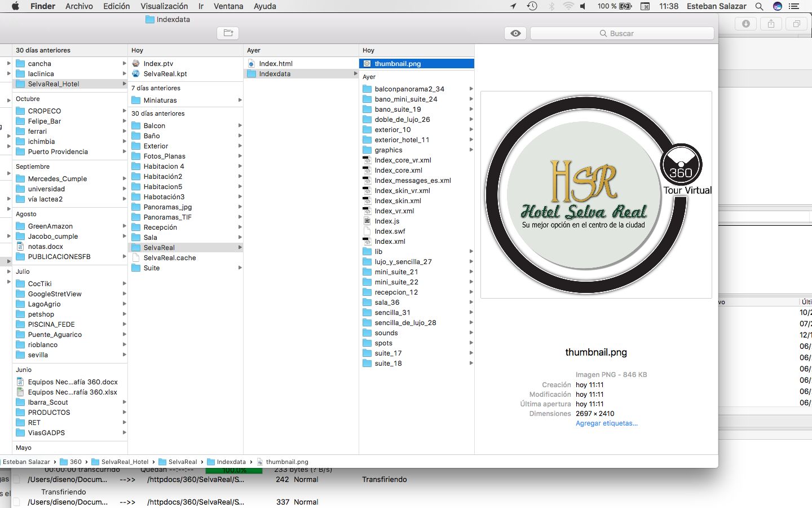Open the Notification Center icon
812x508 pixels.
794,6
